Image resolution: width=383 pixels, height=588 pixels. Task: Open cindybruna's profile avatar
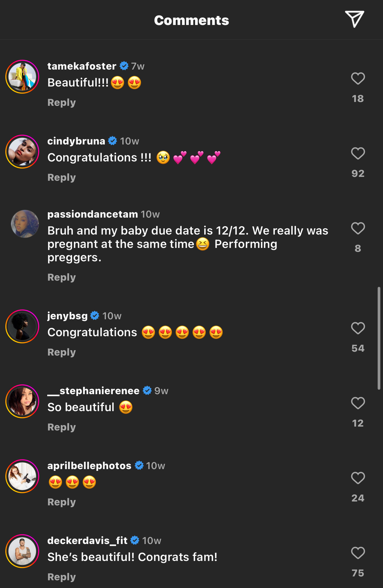pos(22,152)
